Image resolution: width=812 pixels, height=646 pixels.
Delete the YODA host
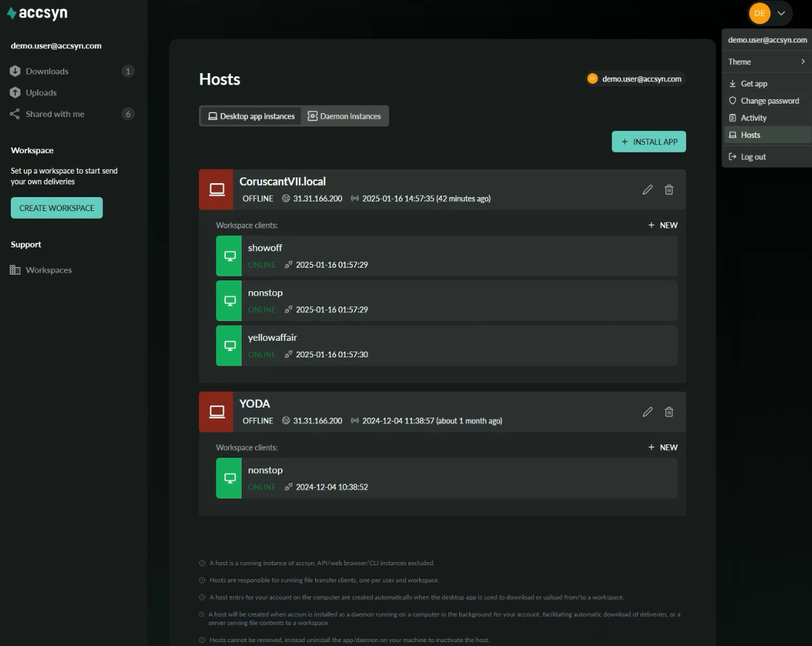669,412
